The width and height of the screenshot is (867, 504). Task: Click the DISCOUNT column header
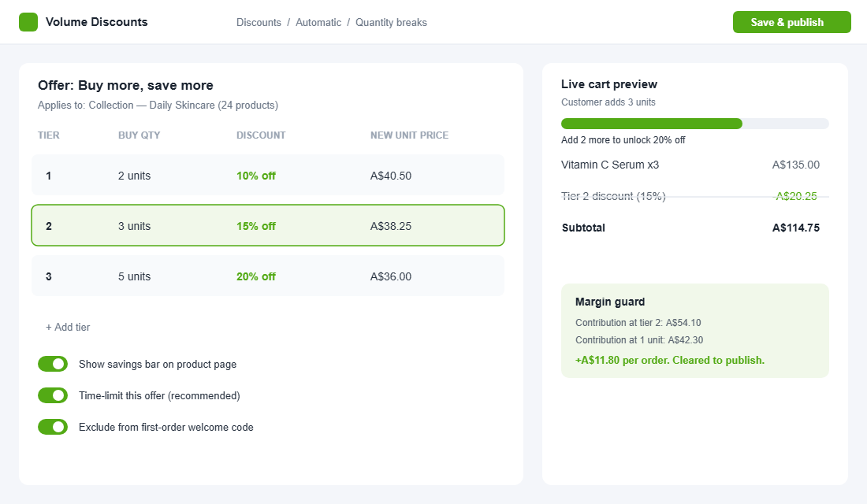click(x=261, y=135)
